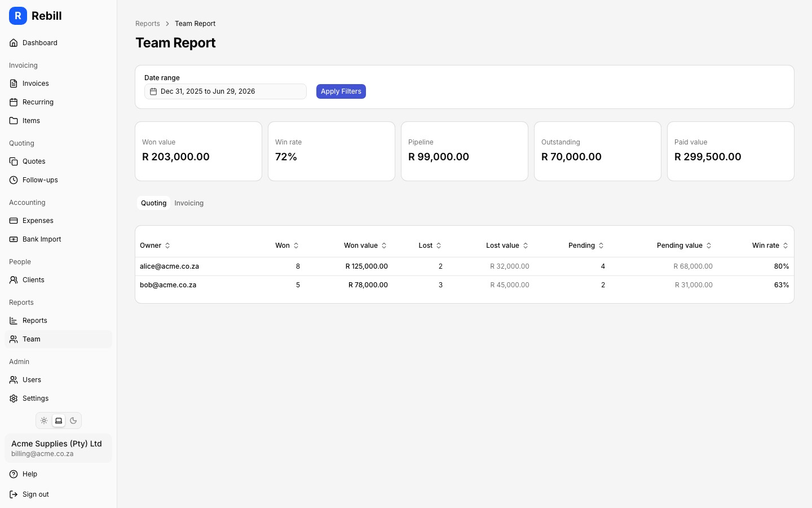Viewport: 812px width, 508px height.
Task: Click the Users icon under Admin
Action: click(14, 380)
